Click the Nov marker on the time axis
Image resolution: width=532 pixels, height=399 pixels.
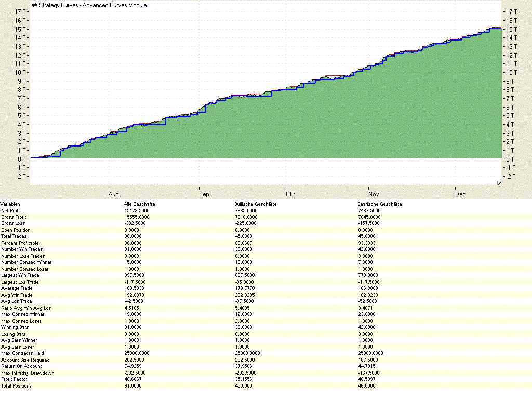pyautogui.click(x=374, y=194)
